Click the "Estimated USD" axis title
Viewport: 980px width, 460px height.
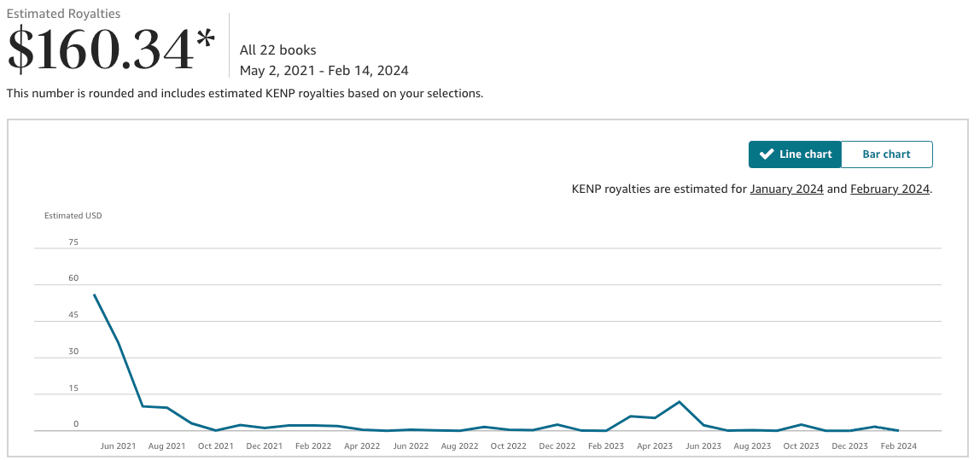73,216
